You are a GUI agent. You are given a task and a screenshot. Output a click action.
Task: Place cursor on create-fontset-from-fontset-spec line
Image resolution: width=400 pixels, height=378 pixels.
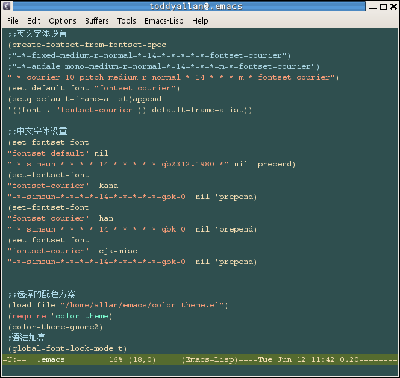[87, 45]
